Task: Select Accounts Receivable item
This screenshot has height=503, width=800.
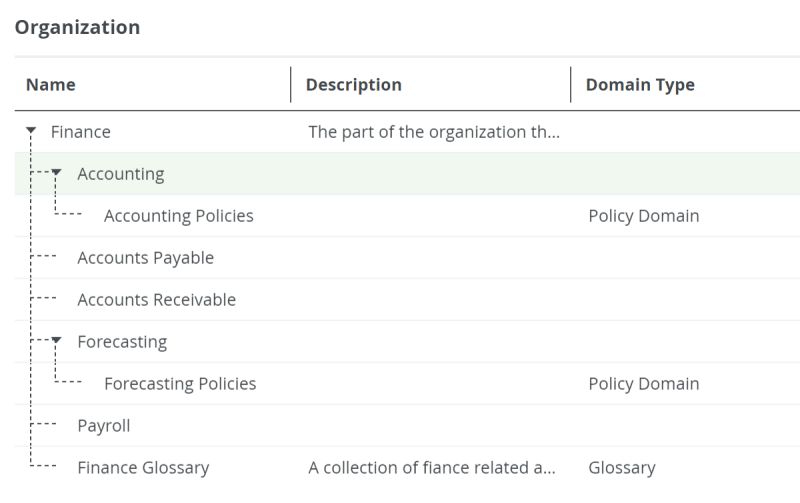Action: pyautogui.click(x=157, y=300)
